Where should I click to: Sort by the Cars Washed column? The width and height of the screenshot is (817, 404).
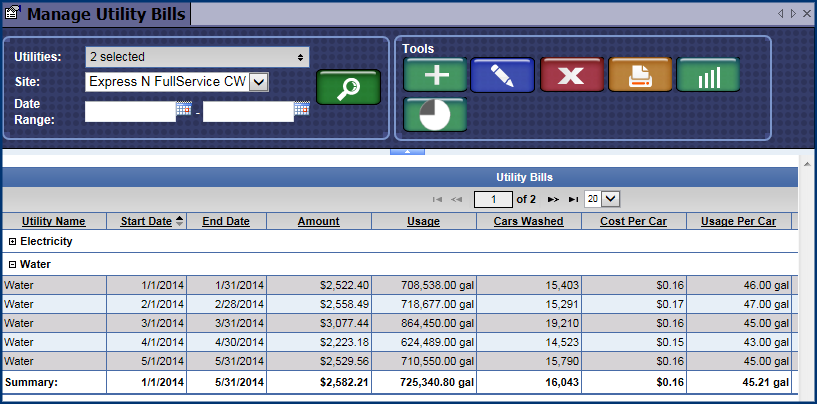click(528, 221)
